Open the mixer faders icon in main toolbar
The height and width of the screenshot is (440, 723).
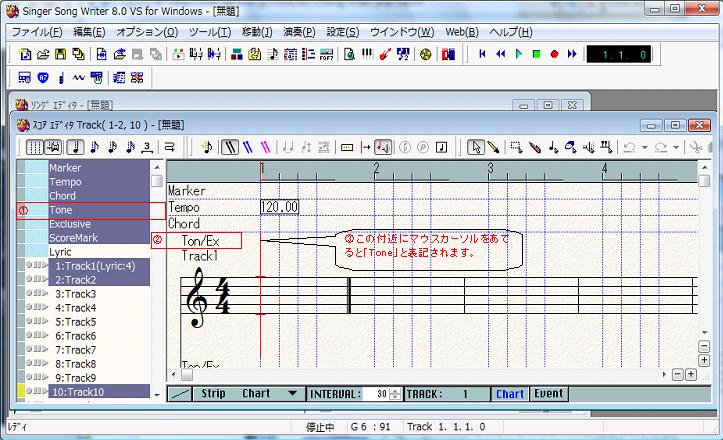[196, 54]
